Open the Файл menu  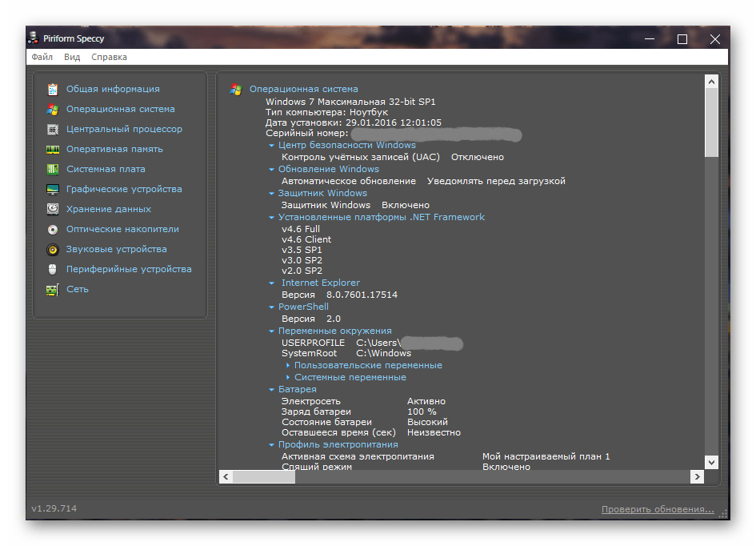pos(42,57)
